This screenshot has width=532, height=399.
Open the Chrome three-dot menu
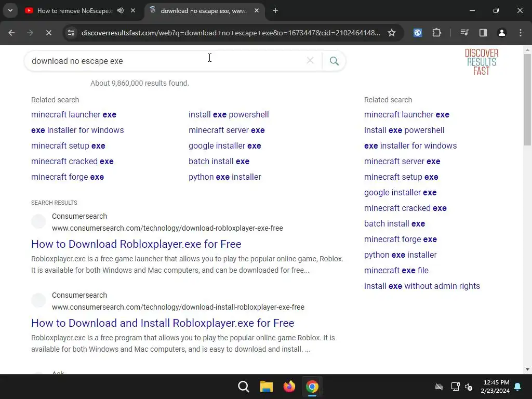[x=520, y=33]
